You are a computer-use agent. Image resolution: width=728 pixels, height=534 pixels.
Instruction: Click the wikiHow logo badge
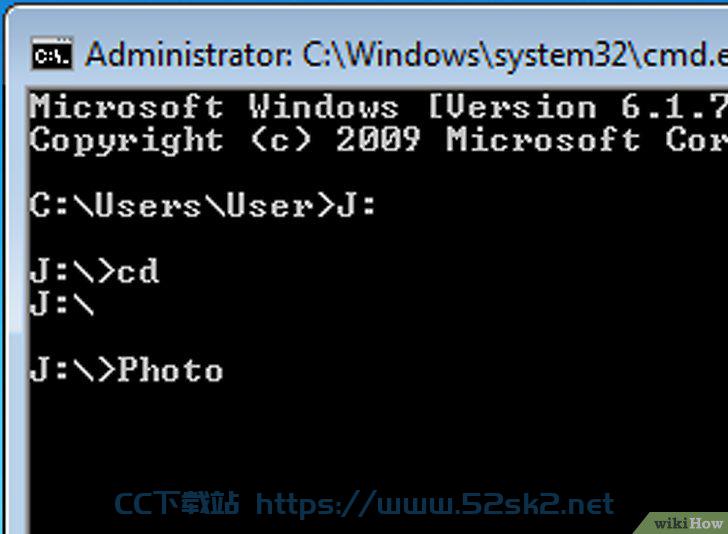(x=687, y=523)
